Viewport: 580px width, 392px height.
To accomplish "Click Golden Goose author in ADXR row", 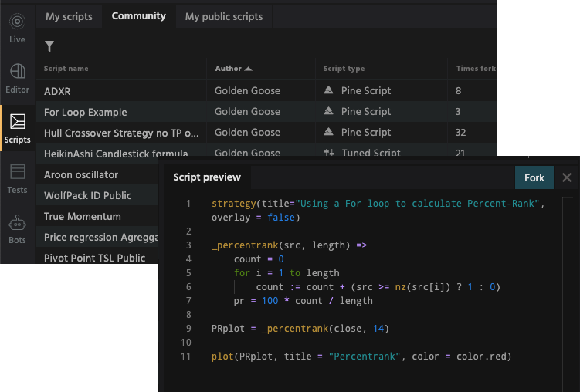I will 247,90.
